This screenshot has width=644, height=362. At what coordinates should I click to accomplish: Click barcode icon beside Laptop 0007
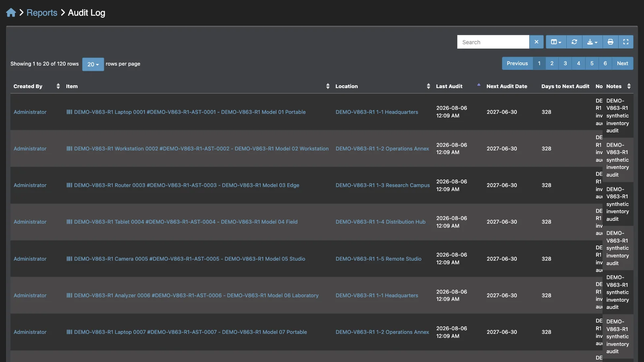click(x=69, y=332)
